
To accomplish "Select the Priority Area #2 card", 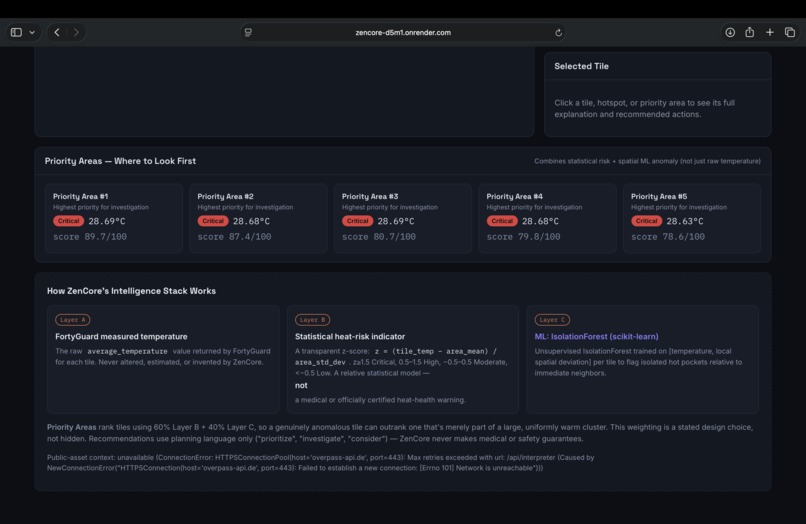I will (x=258, y=218).
